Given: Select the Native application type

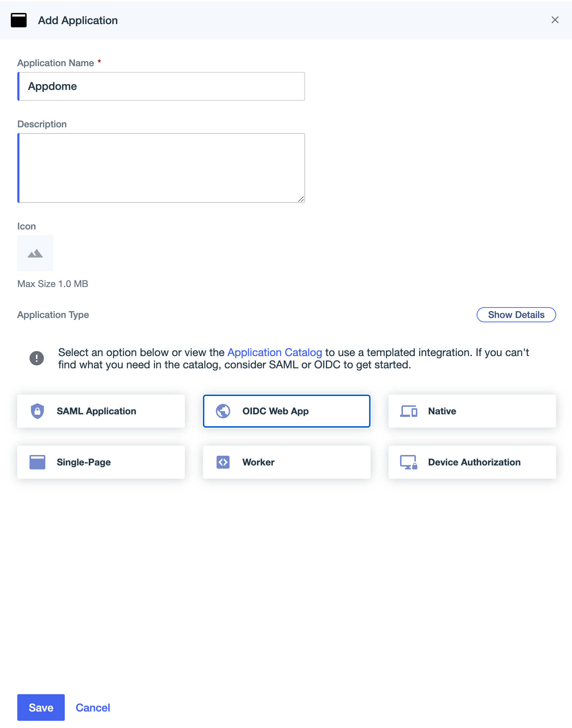Looking at the screenshot, I should pyautogui.click(x=472, y=411).
